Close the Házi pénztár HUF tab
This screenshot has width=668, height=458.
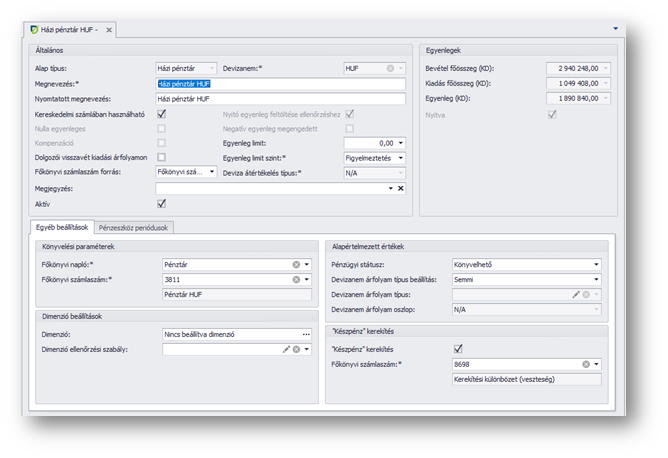pos(108,31)
